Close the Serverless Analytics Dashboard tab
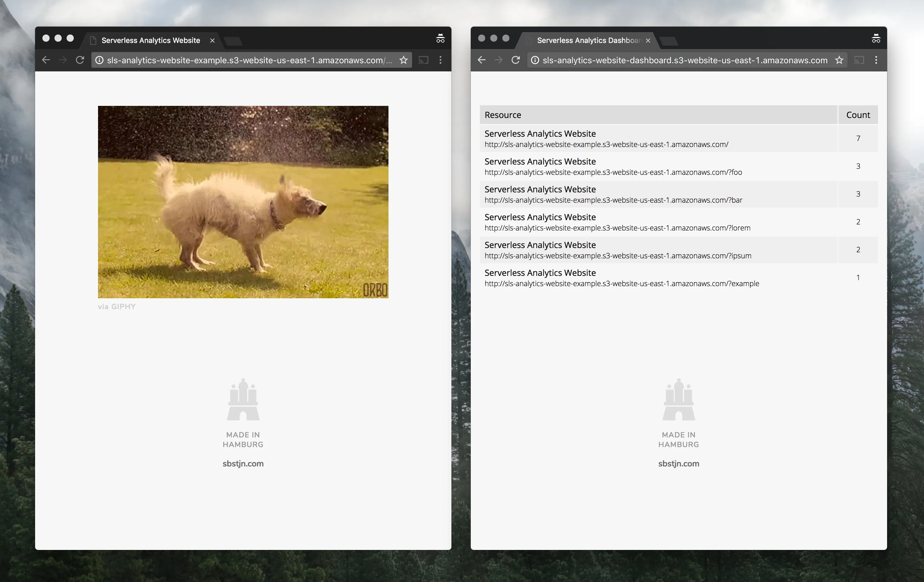This screenshot has height=582, width=924. (x=648, y=41)
